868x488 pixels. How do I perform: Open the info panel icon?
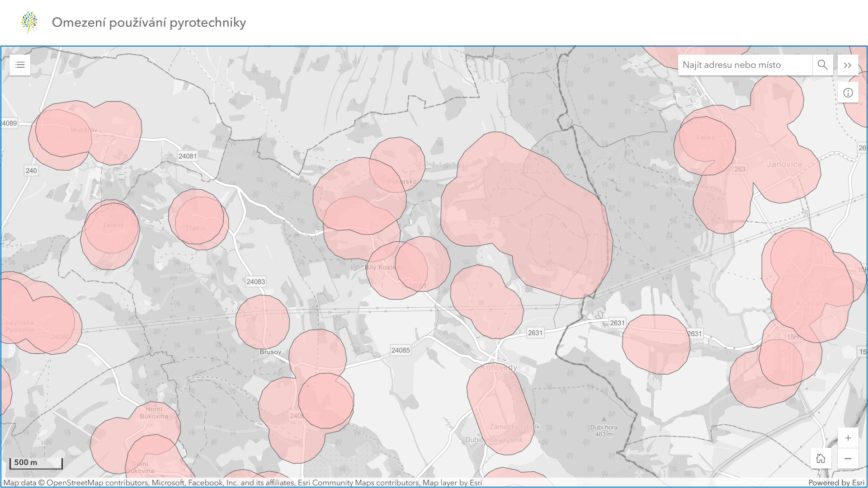point(848,93)
